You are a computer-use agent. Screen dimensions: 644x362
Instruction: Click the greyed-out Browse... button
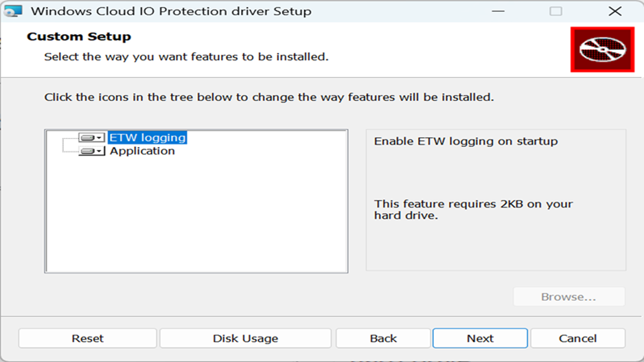[x=568, y=297]
